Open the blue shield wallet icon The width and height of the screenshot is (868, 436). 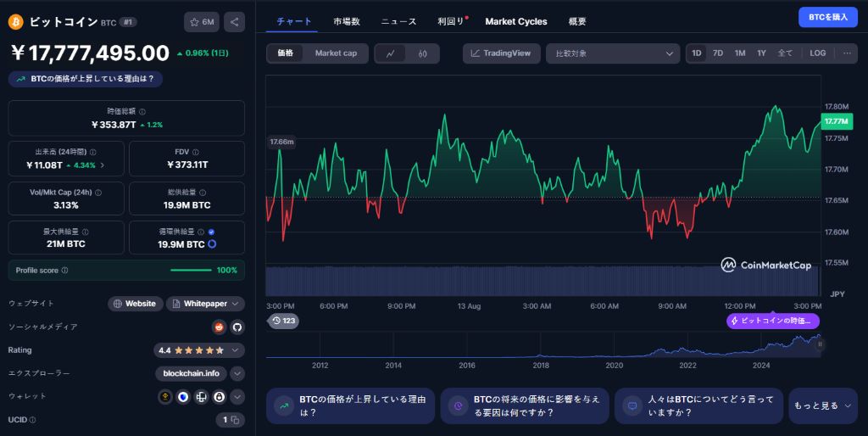(183, 397)
